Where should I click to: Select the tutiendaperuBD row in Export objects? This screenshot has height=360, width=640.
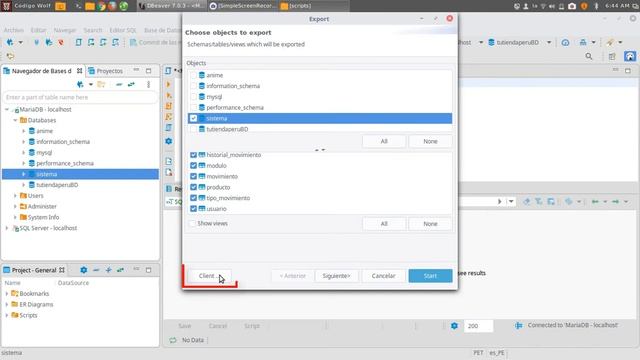pyautogui.click(x=320, y=129)
